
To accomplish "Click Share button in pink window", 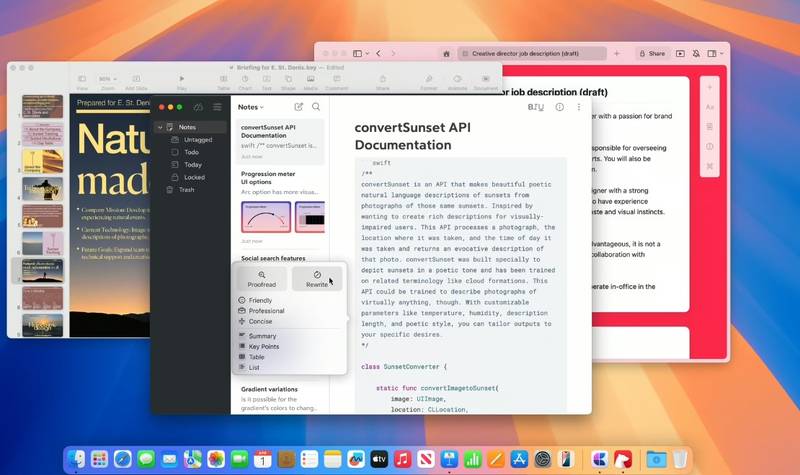I will (652, 54).
